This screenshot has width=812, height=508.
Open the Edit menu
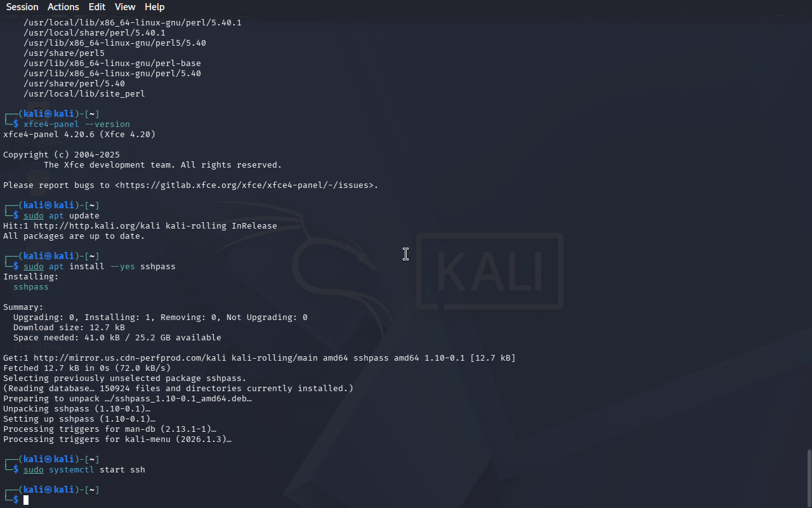[x=97, y=7]
